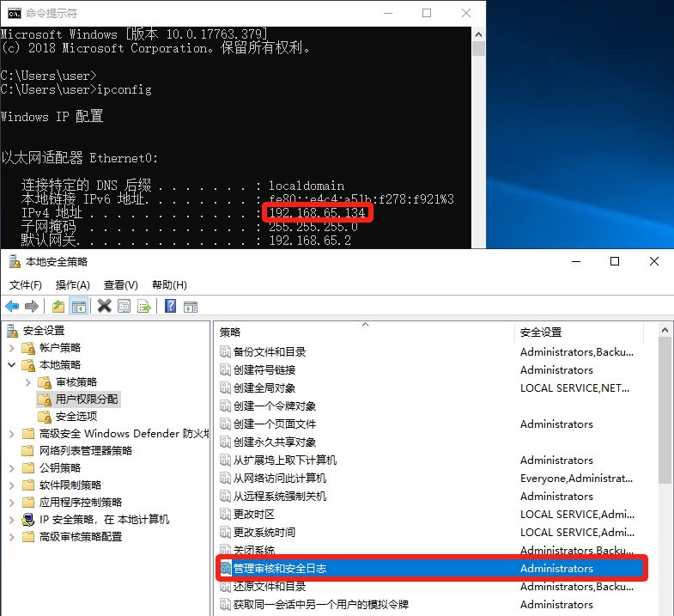Click the Export list toolbar icon

pyautogui.click(x=144, y=307)
